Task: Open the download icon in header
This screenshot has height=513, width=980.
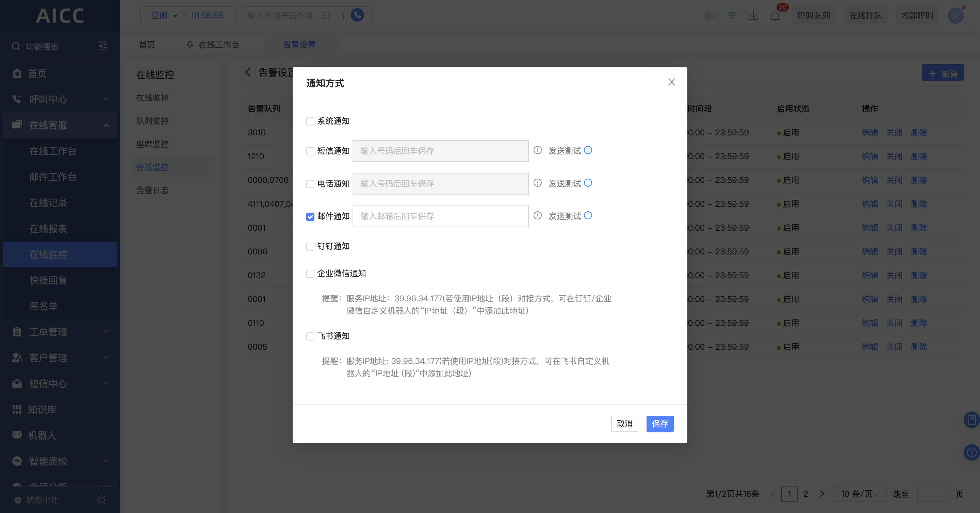Action: click(753, 16)
